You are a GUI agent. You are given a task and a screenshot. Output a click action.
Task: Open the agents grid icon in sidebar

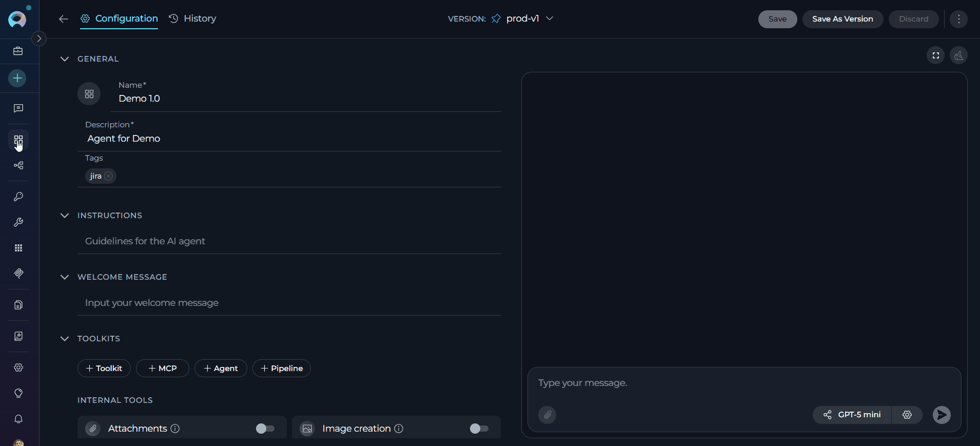coord(18,140)
